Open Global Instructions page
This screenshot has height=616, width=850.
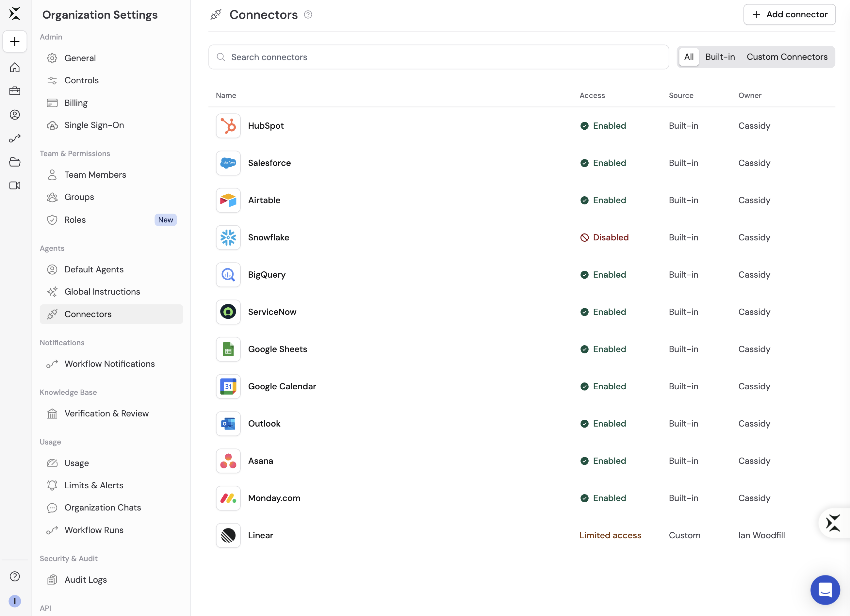coord(111,292)
